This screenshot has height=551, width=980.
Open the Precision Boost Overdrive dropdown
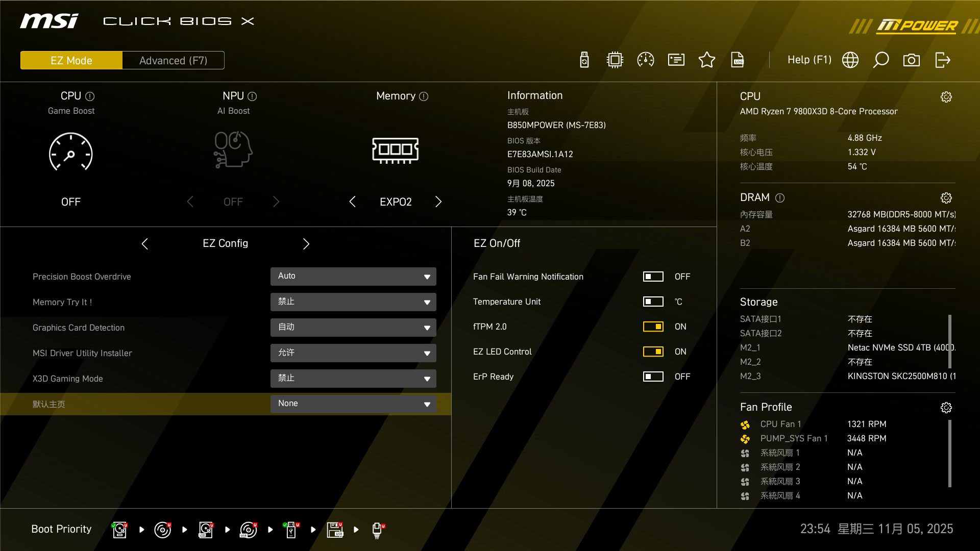[x=353, y=276]
